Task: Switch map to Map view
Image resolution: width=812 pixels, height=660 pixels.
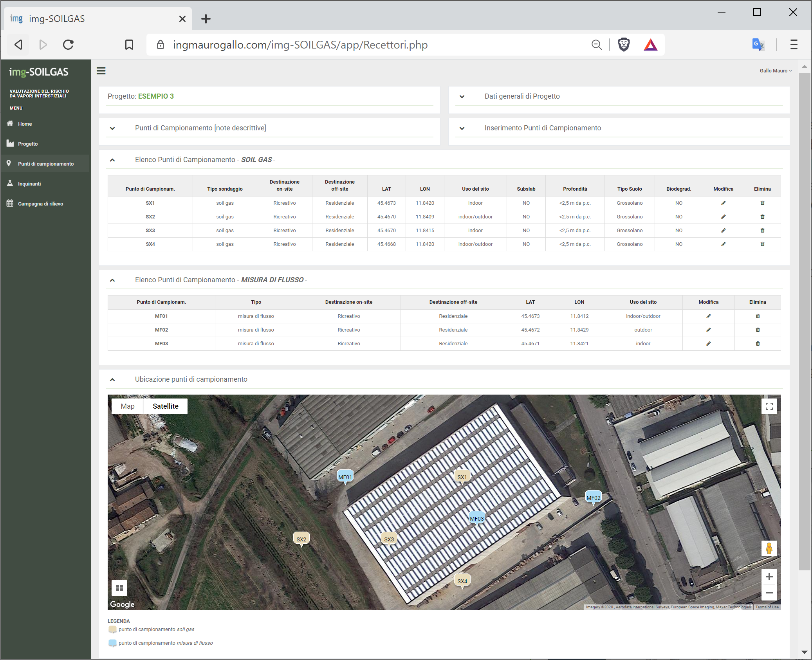Action: pyautogui.click(x=128, y=406)
